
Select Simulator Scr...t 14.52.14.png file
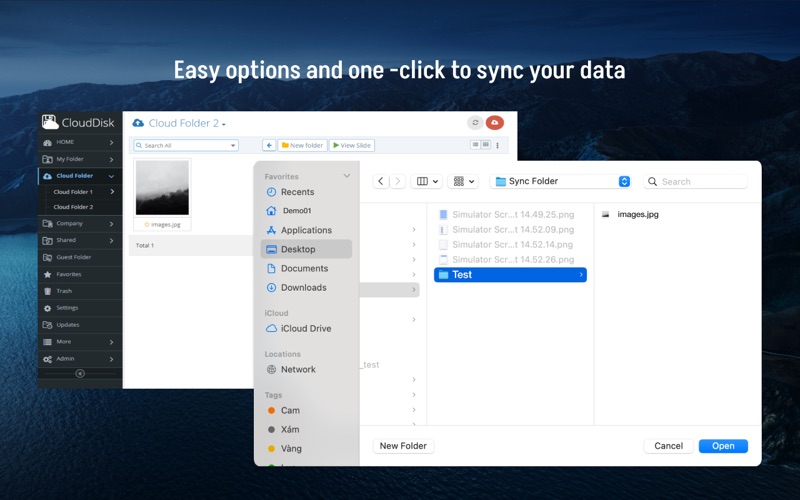tap(510, 244)
